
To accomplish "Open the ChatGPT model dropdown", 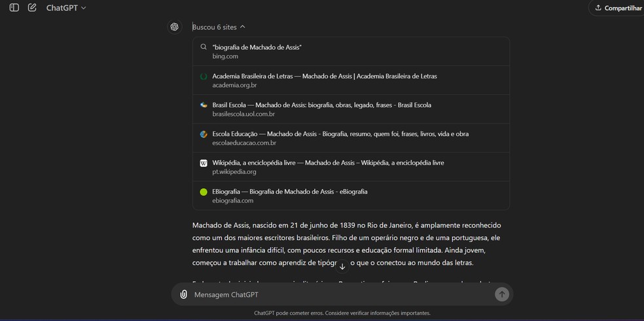I will pyautogui.click(x=66, y=8).
